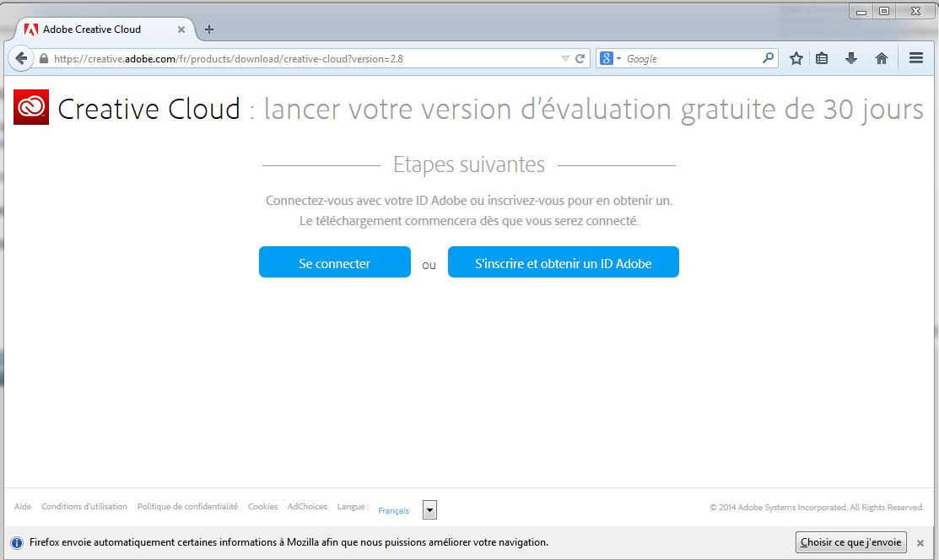Screen dimensions: 939x560
Task: Click the Creative Cloud red logo
Action: (x=31, y=107)
